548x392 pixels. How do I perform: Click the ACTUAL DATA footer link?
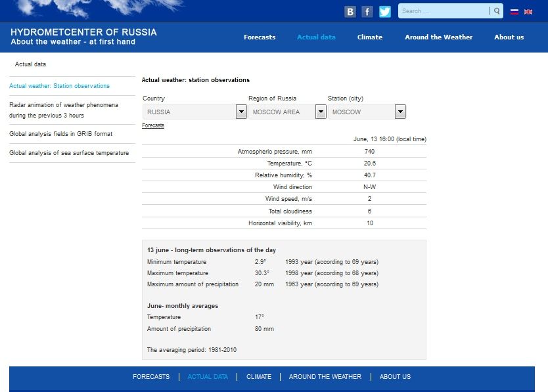[x=208, y=377]
